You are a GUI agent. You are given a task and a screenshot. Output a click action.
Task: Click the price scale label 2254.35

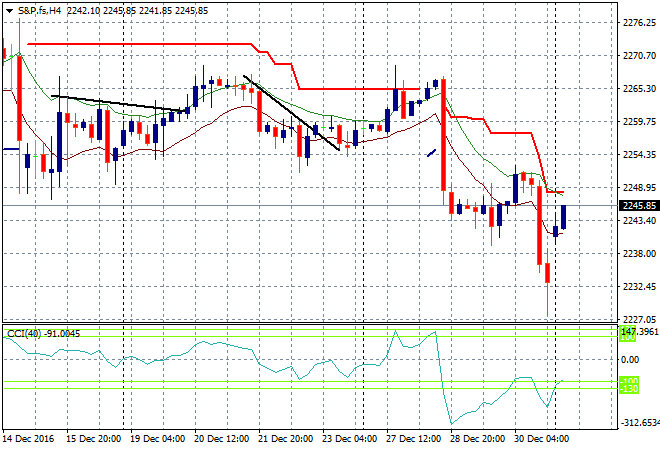[x=639, y=154]
